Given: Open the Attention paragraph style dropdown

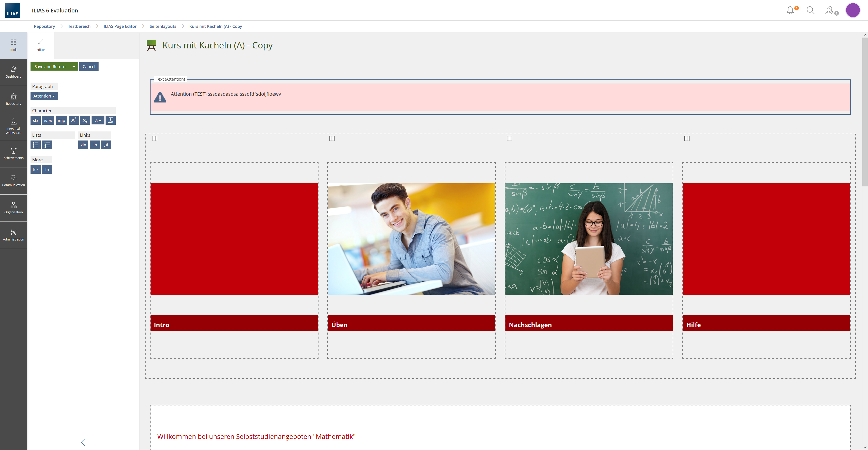Looking at the screenshot, I should click(x=44, y=96).
